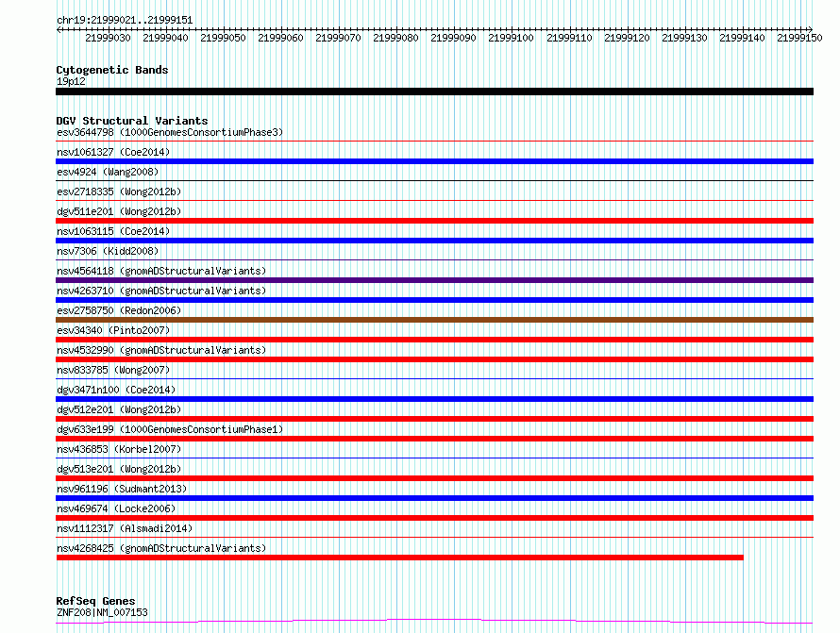
Task: Open variant nsv833785 (Wong2007)
Action: (x=113, y=370)
